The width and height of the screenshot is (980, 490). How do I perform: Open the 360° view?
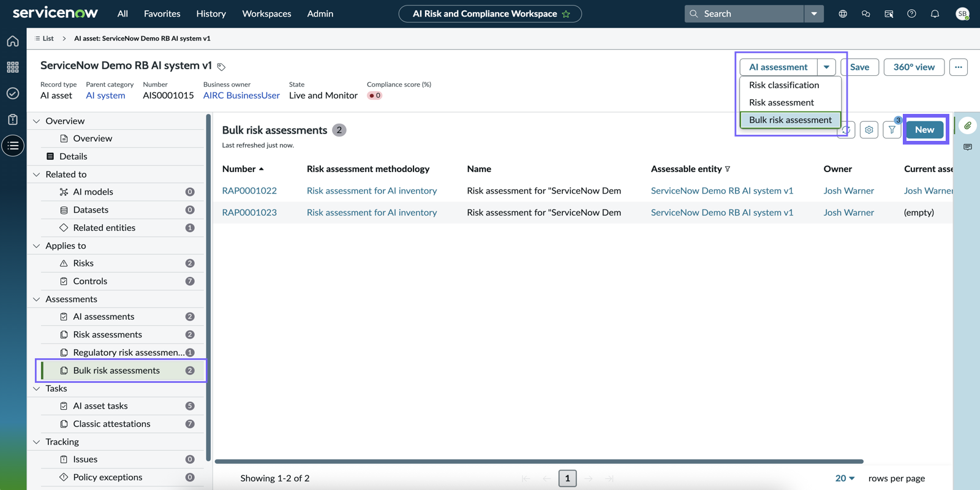pyautogui.click(x=914, y=67)
